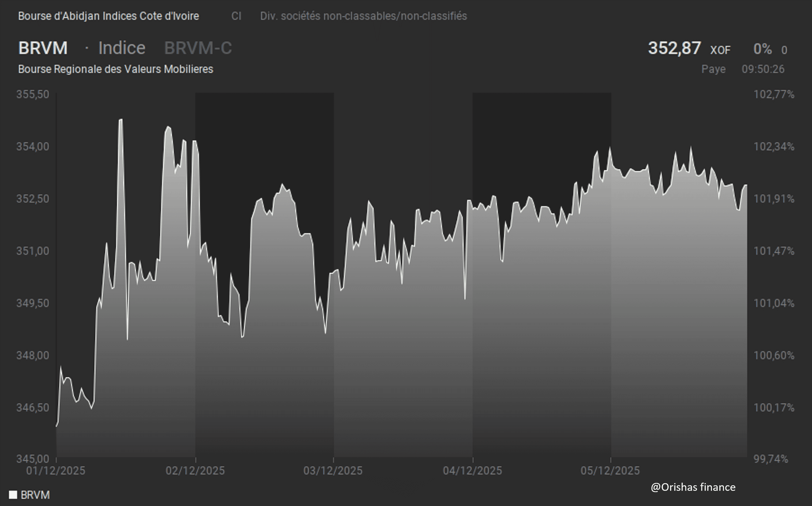Click the 03/12/2025 date marker

[x=333, y=471]
